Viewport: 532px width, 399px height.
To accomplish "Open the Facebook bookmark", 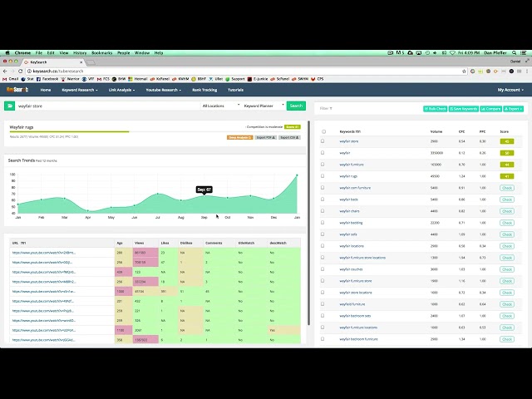I will (47, 79).
